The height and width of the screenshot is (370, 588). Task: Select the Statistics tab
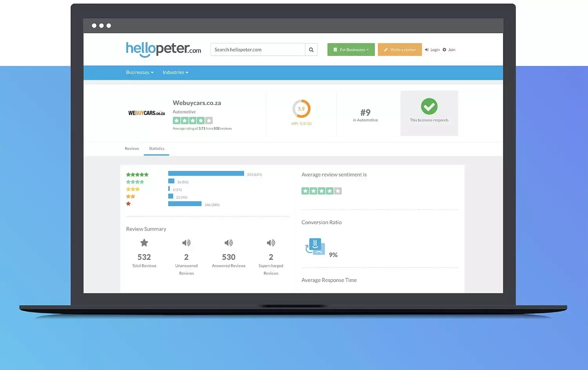click(156, 149)
